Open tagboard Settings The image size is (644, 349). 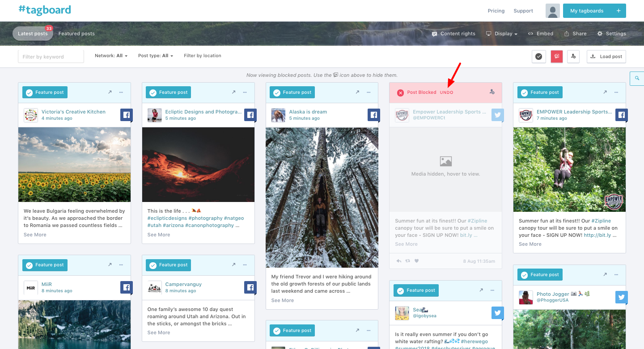612,34
